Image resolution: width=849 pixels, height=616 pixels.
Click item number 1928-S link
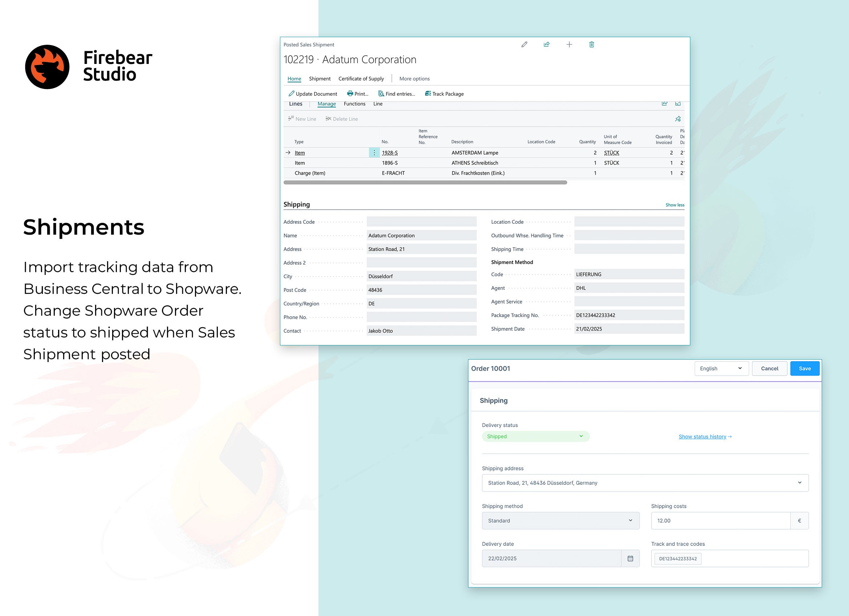[x=390, y=153]
